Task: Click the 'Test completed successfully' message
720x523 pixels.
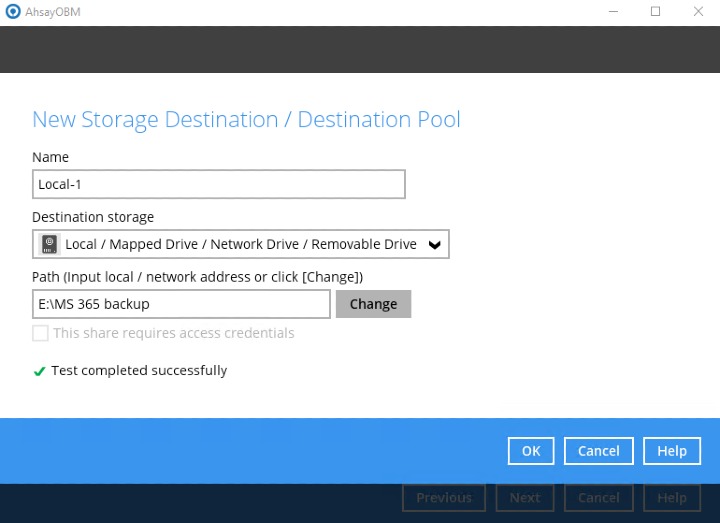Action: (x=139, y=371)
